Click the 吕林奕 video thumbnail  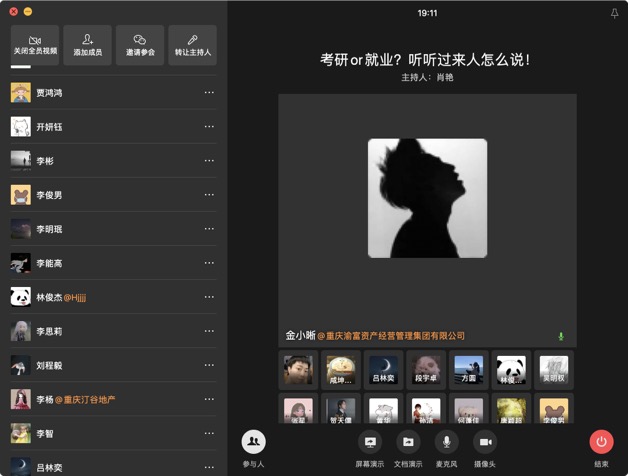tap(383, 369)
